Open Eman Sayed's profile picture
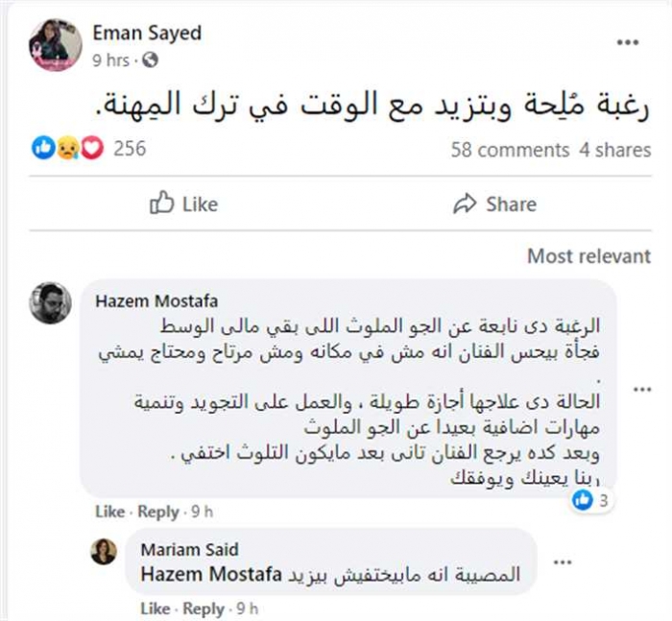 [x=55, y=43]
